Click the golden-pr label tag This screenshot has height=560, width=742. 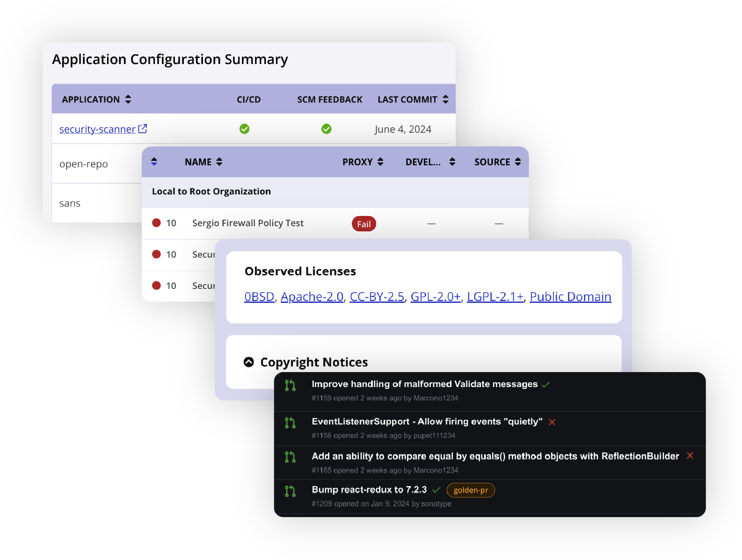tap(471, 490)
